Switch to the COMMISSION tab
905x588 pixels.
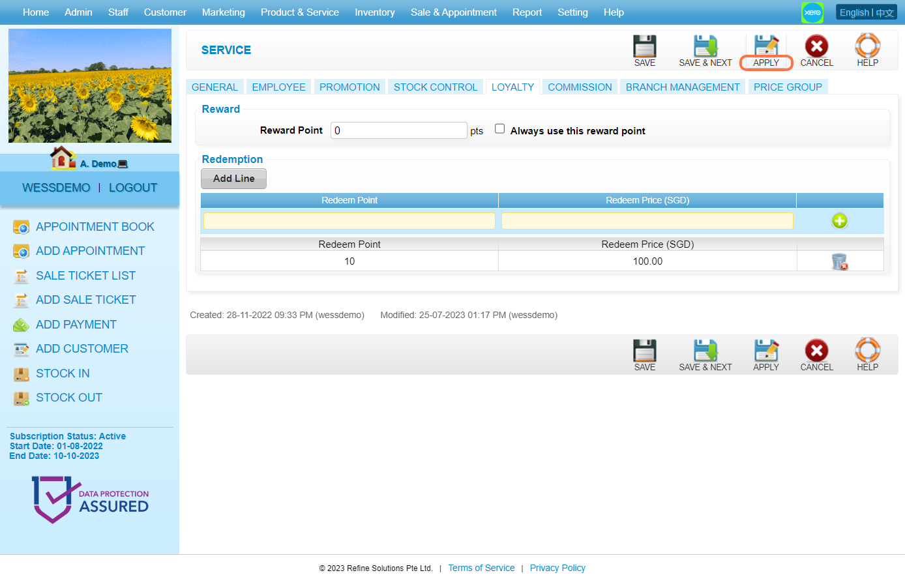point(580,87)
